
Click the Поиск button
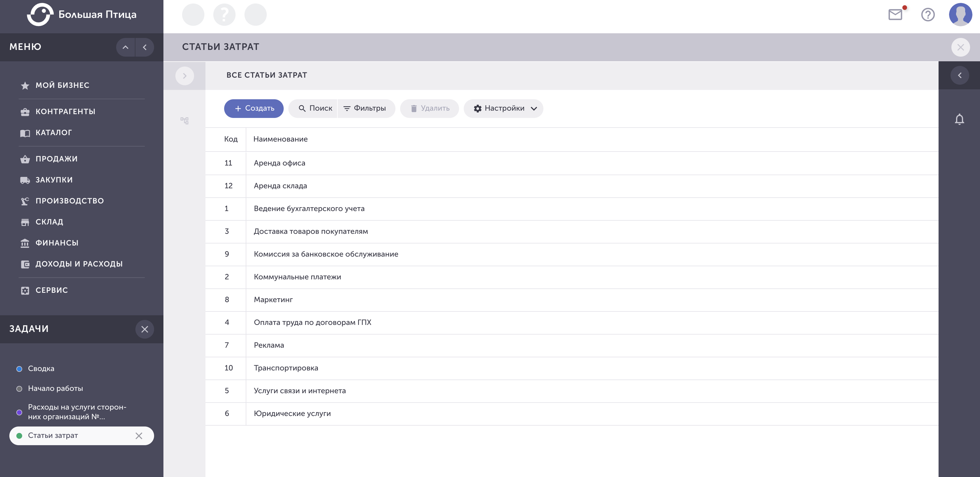pyautogui.click(x=313, y=109)
